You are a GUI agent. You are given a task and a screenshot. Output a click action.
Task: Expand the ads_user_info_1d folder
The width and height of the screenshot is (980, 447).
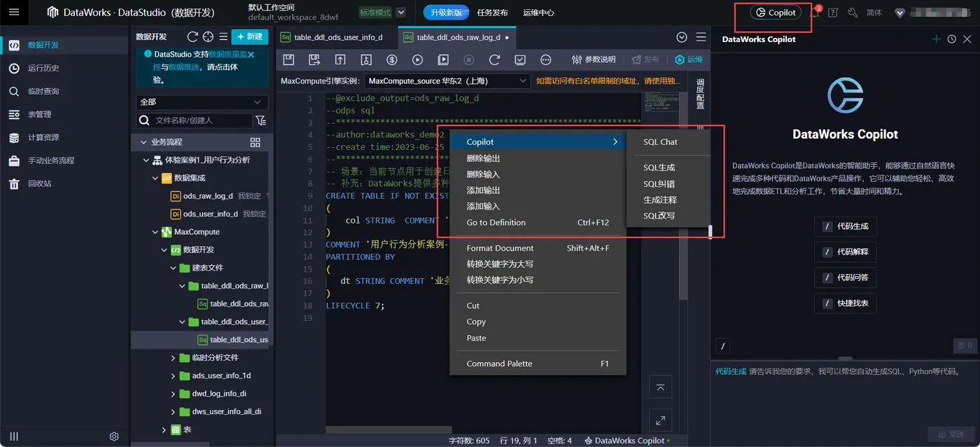(x=174, y=376)
